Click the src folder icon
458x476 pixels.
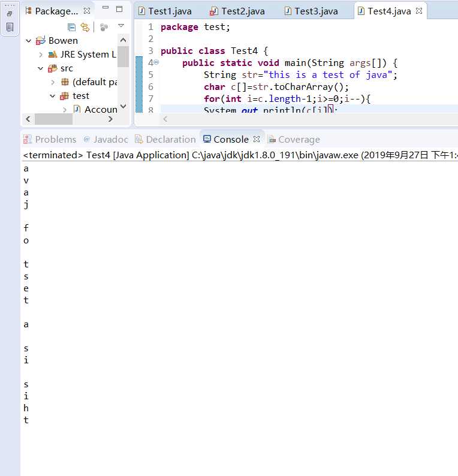tap(52, 68)
